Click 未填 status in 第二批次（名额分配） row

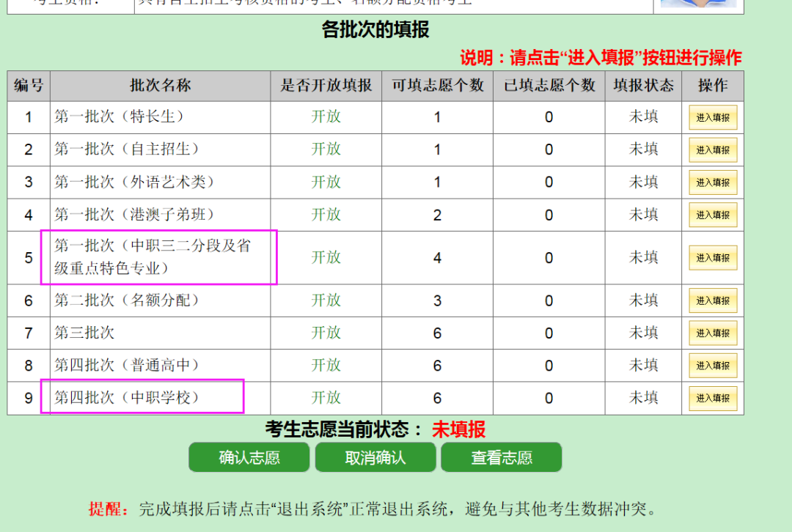click(x=644, y=300)
